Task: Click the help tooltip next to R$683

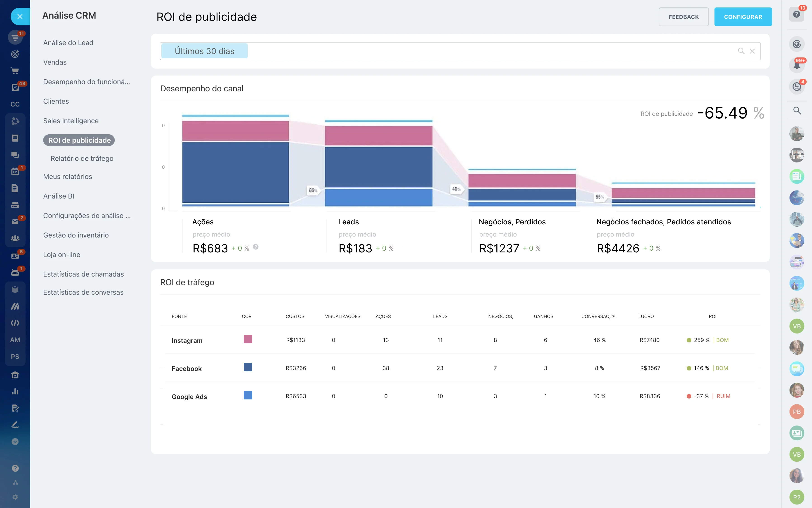Action: pyautogui.click(x=255, y=247)
